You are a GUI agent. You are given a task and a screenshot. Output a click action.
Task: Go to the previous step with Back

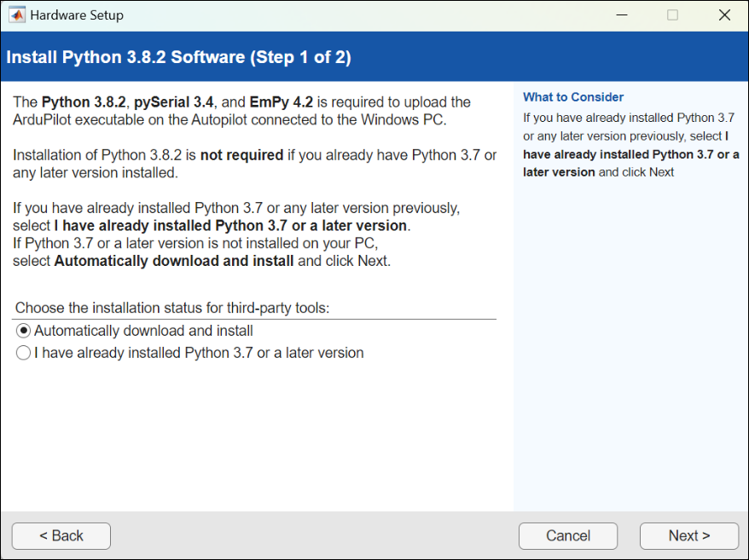click(61, 536)
